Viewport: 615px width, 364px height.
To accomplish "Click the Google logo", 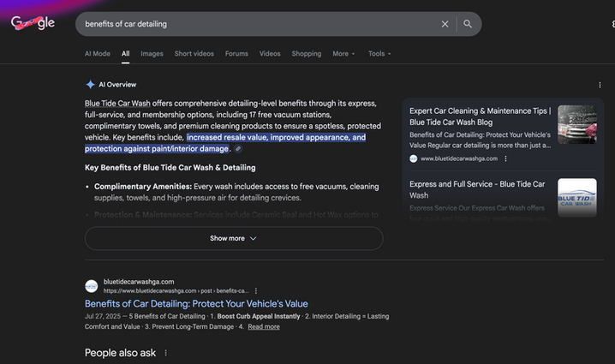I will click(33, 23).
